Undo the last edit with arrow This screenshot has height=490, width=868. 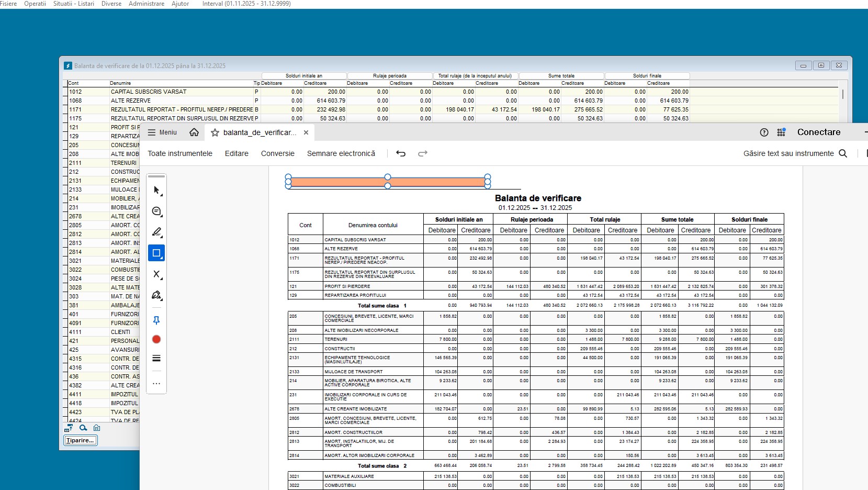(401, 153)
